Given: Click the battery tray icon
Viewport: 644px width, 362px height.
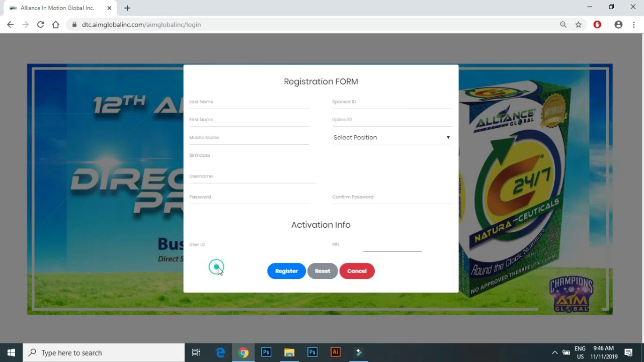Looking at the screenshot, I should click(x=566, y=352).
